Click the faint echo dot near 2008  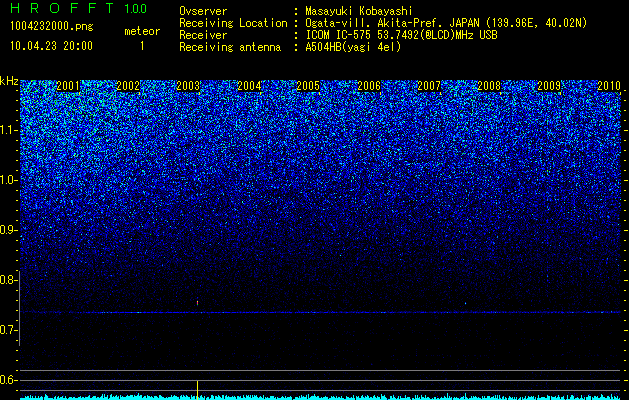(x=465, y=303)
